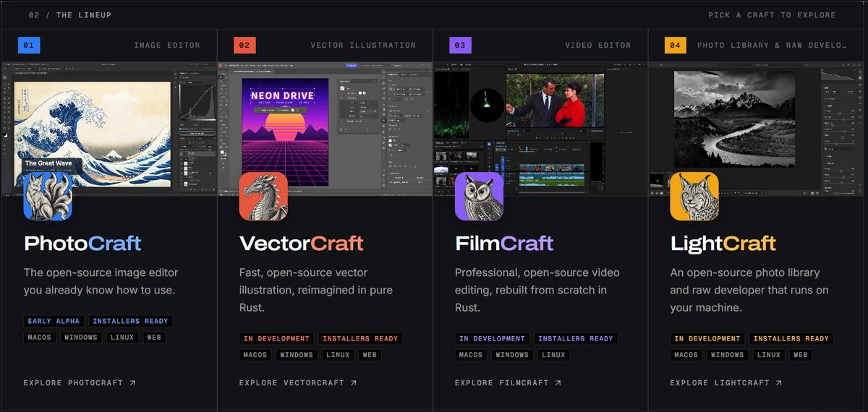
Task: Click the Web tag under PhotoCraft
Action: pyautogui.click(x=153, y=338)
